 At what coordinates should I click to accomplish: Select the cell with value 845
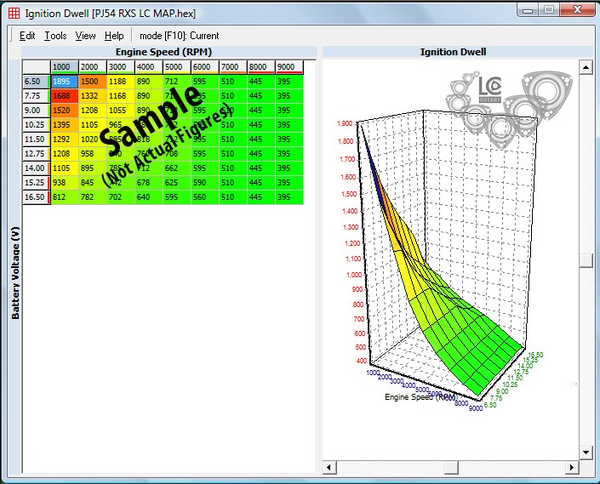pyautogui.click(x=93, y=183)
